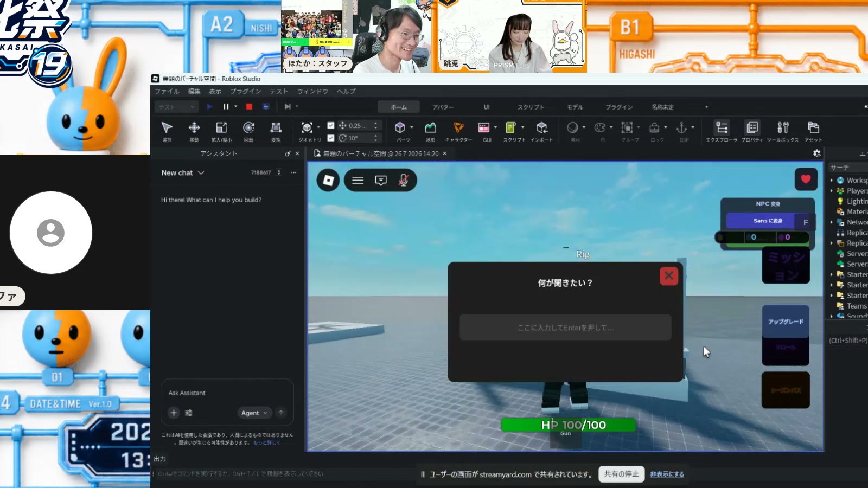Open the テスト mode dropdown

[177, 107]
